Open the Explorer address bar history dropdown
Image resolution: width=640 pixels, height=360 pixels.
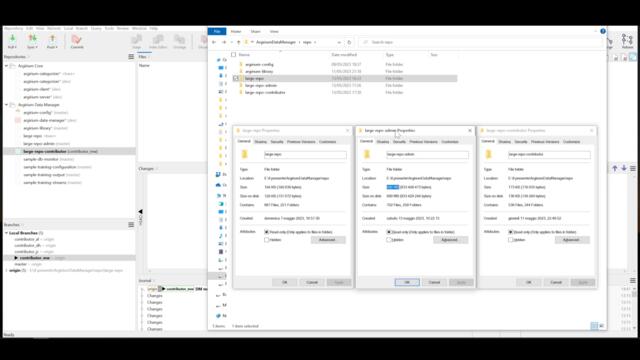[339, 42]
